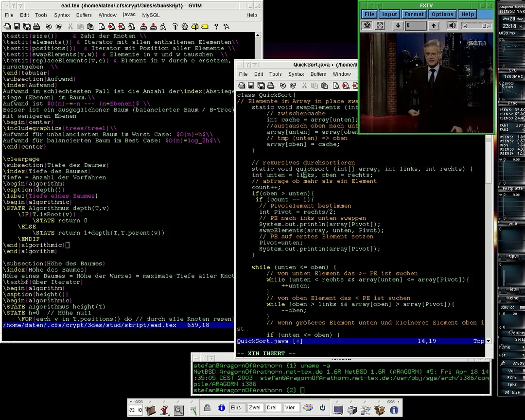Open the Syntax menu in QuickSort.java window

(296, 74)
